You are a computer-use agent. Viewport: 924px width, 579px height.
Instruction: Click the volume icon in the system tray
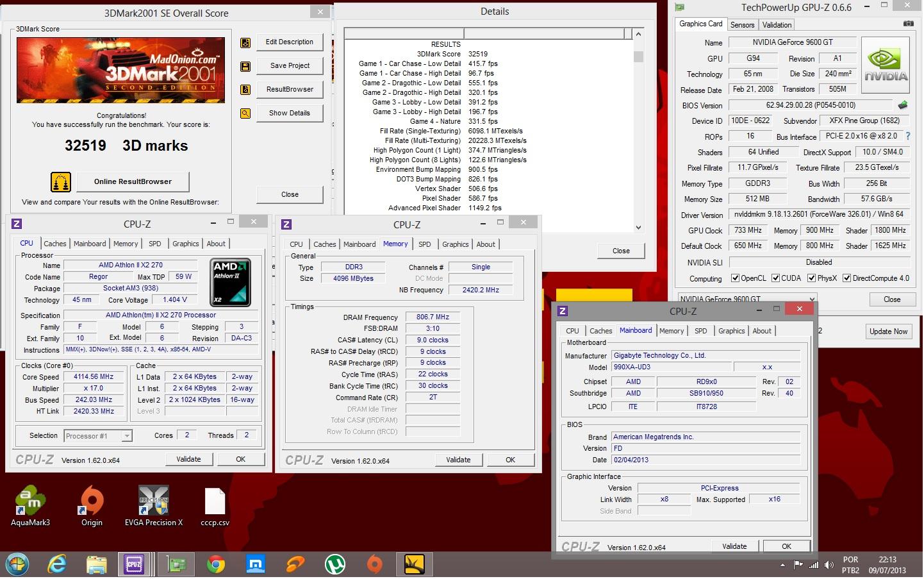(x=829, y=566)
